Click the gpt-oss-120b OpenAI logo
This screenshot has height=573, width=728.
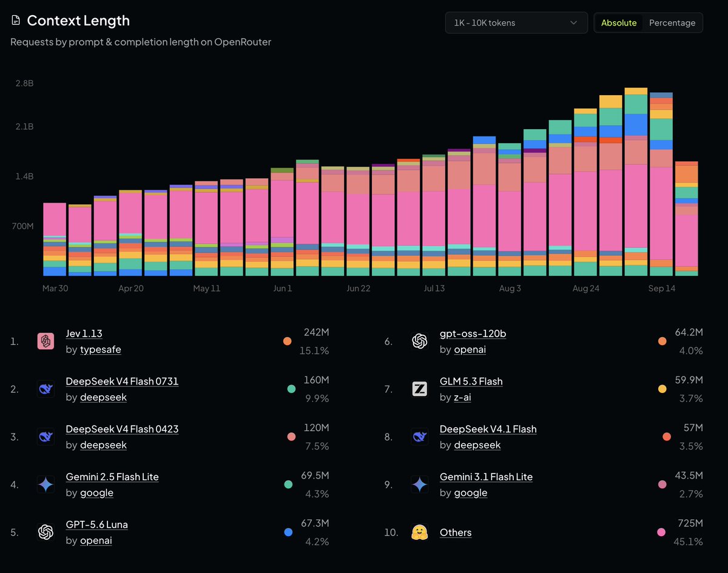(420, 341)
